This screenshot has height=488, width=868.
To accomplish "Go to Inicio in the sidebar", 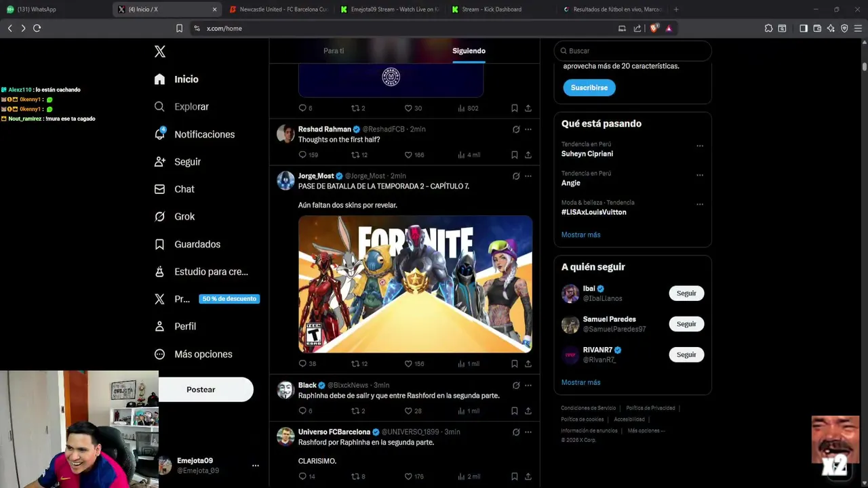I will coord(176,79).
